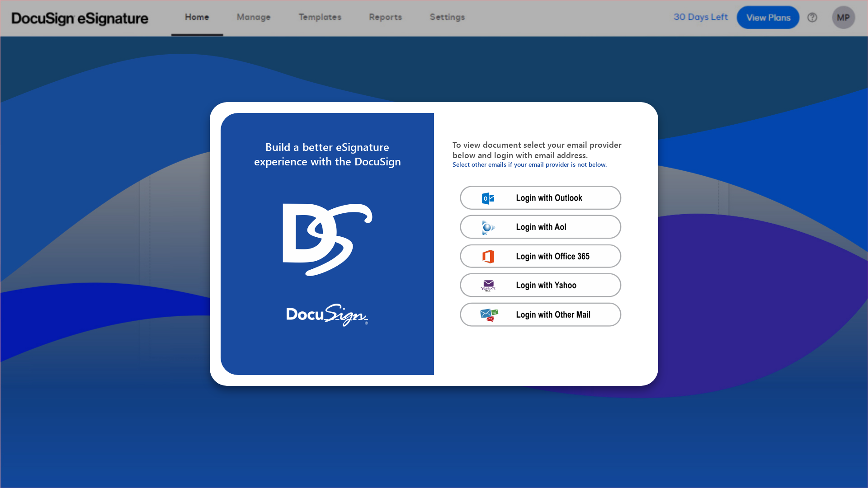The width and height of the screenshot is (868, 488).
Task: Choose Login with Yahoo
Action: pos(541,285)
